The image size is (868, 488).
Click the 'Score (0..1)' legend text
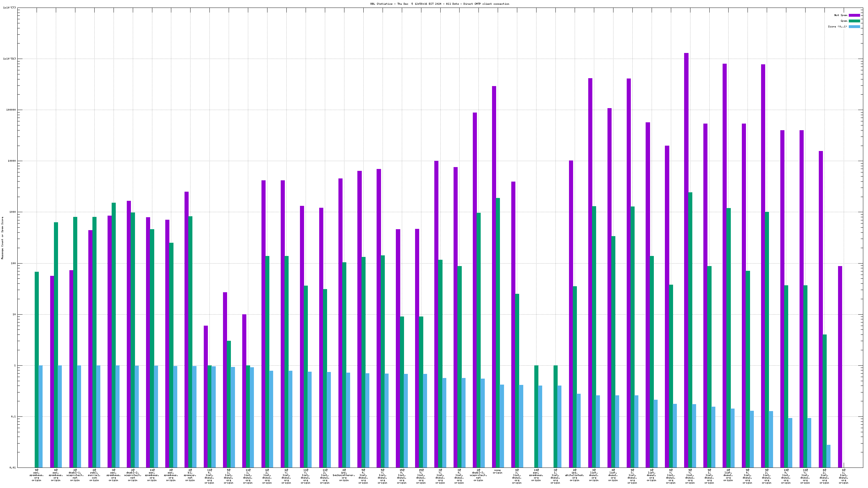[837, 26]
